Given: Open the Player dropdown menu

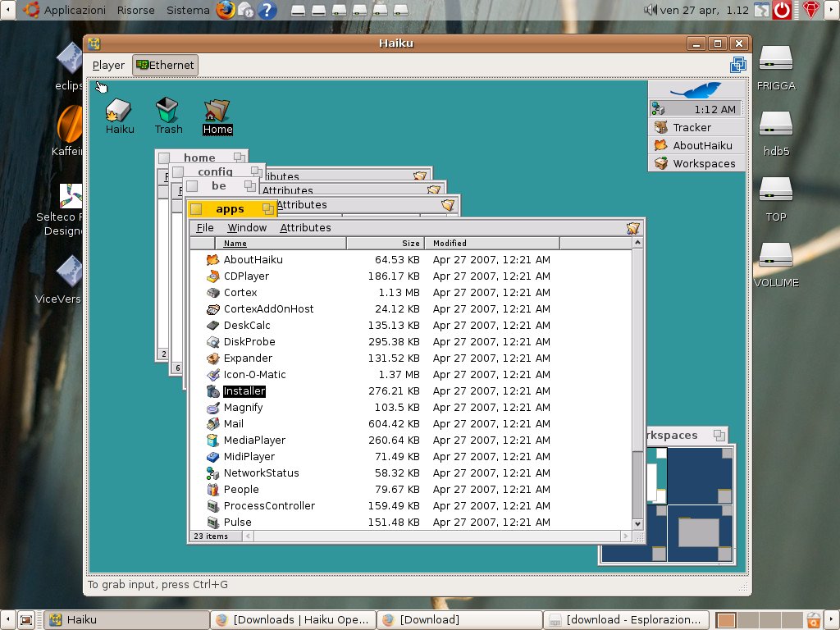Looking at the screenshot, I should 108,66.
